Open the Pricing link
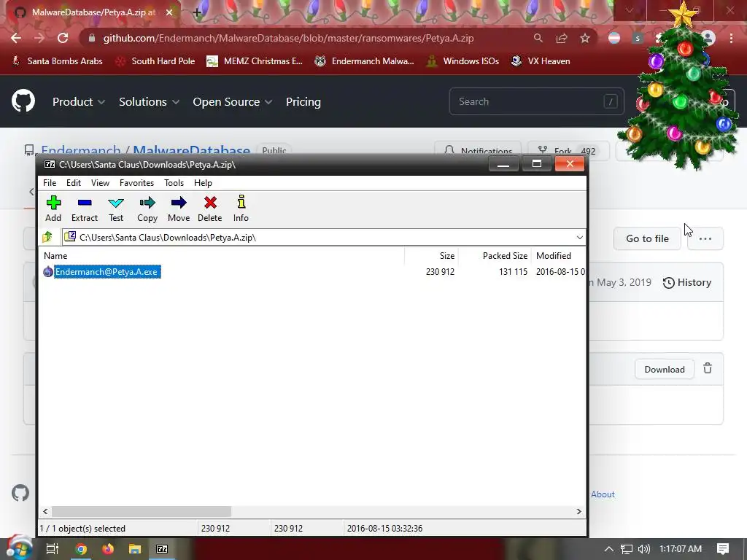The image size is (747, 560). click(x=303, y=102)
